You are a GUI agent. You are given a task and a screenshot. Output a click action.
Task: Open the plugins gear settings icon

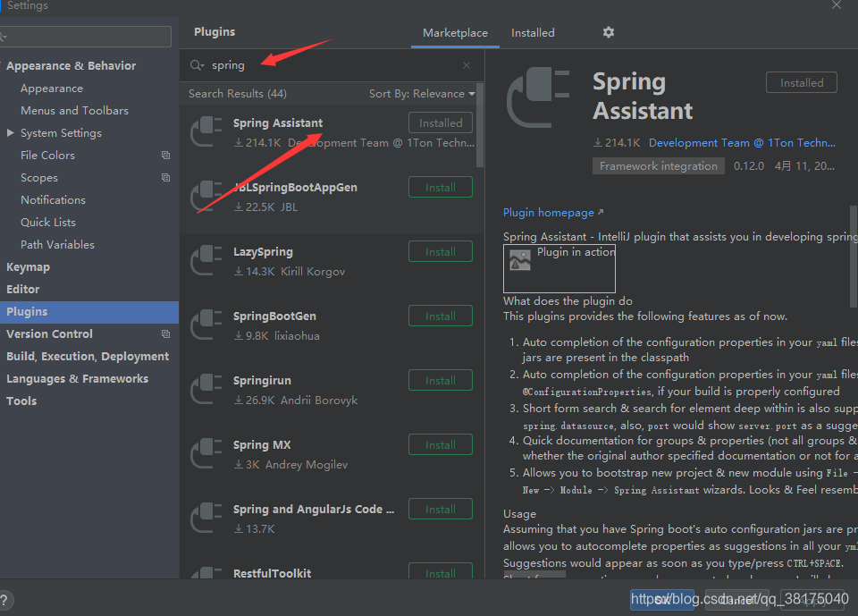608,32
